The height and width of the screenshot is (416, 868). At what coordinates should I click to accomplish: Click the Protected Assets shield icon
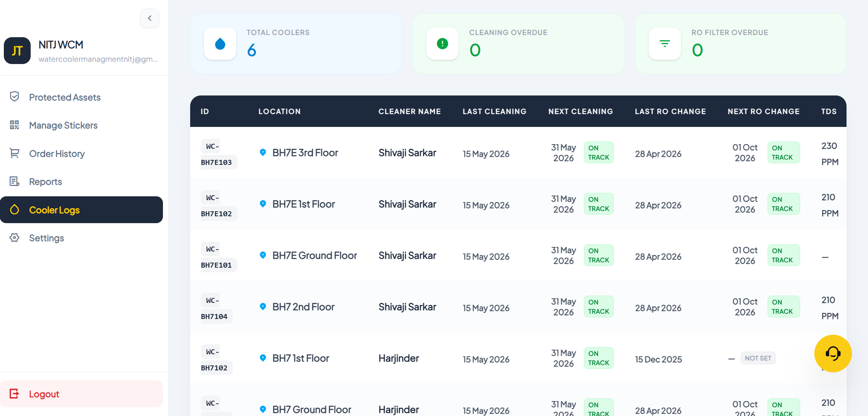click(15, 97)
